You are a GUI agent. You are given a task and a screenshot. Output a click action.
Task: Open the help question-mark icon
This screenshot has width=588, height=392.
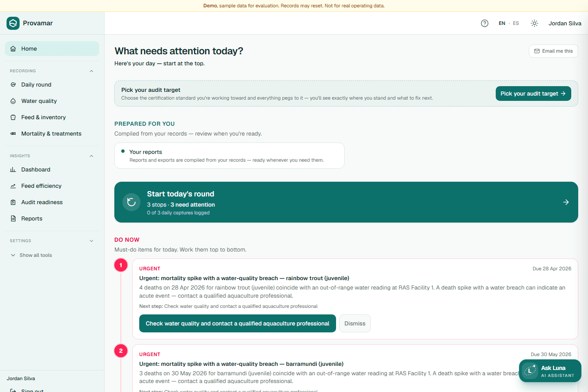[x=485, y=23]
